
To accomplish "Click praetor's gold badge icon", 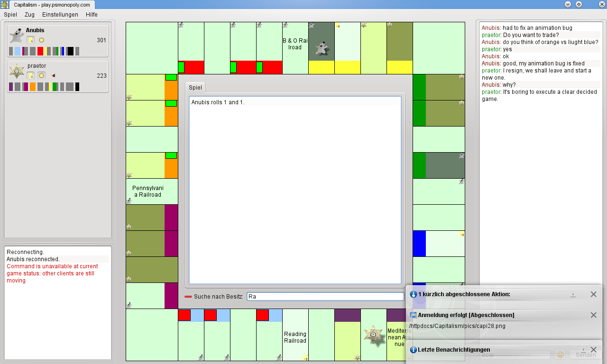I will pos(41,75).
